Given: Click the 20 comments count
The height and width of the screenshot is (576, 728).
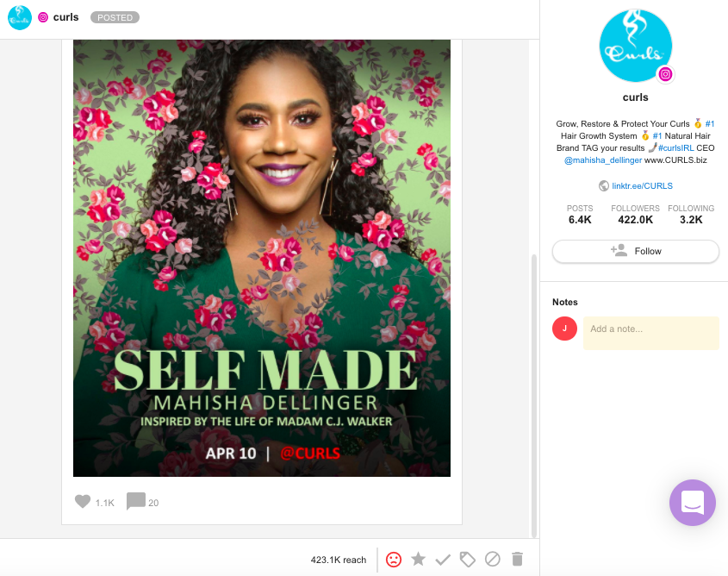Looking at the screenshot, I should click(153, 503).
